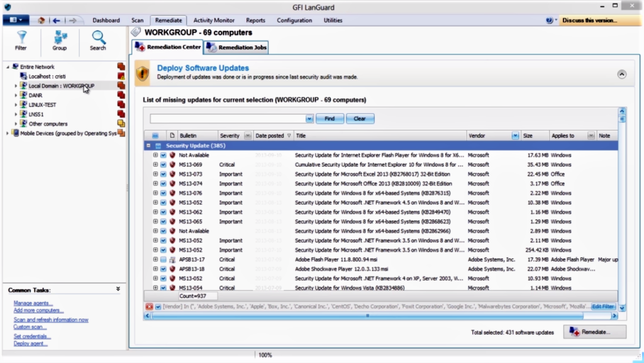Uncheck the MS13-074 update checkbox
The height and width of the screenshot is (363, 644).
[164, 184]
